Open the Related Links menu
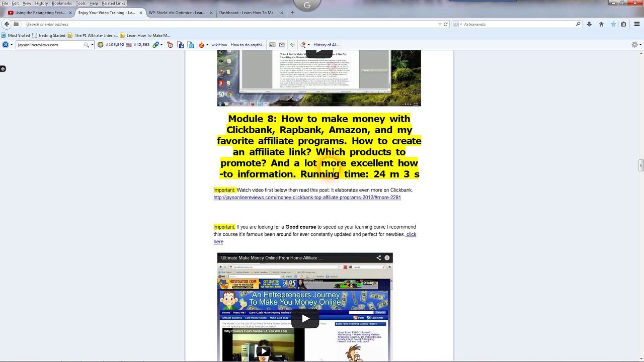This screenshot has height=362, width=644. pyautogui.click(x=114, y=4)
